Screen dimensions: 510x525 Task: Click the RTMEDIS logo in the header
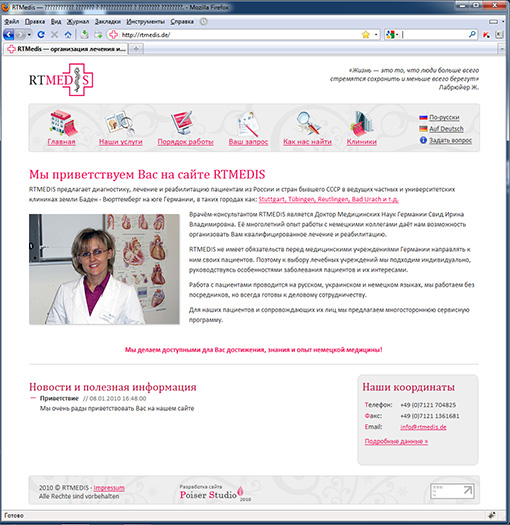(x=61, y=80)
